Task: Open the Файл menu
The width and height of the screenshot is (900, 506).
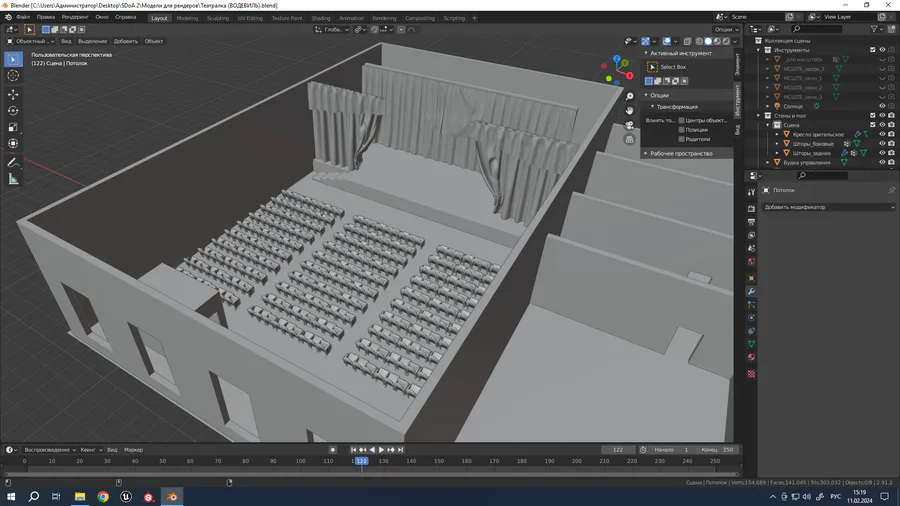Action: [x=23, y=17]
